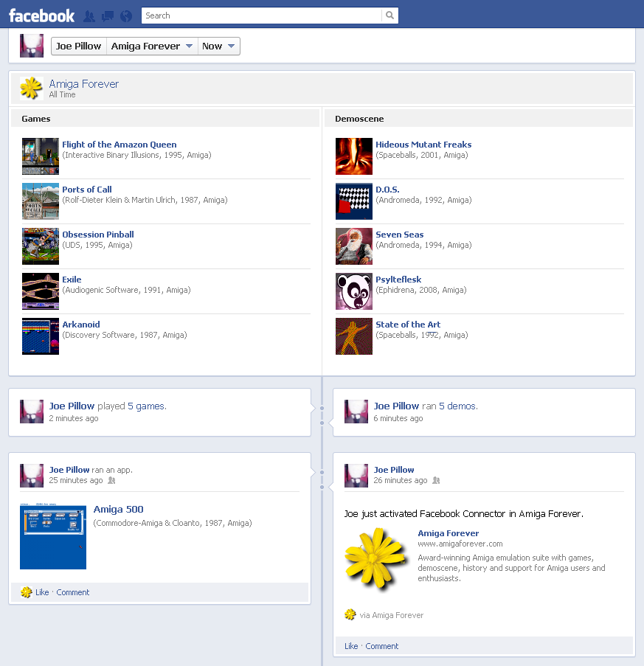
Task: Click Joe Pillow name above 26 minutes ago
Action: coord(394,470)
